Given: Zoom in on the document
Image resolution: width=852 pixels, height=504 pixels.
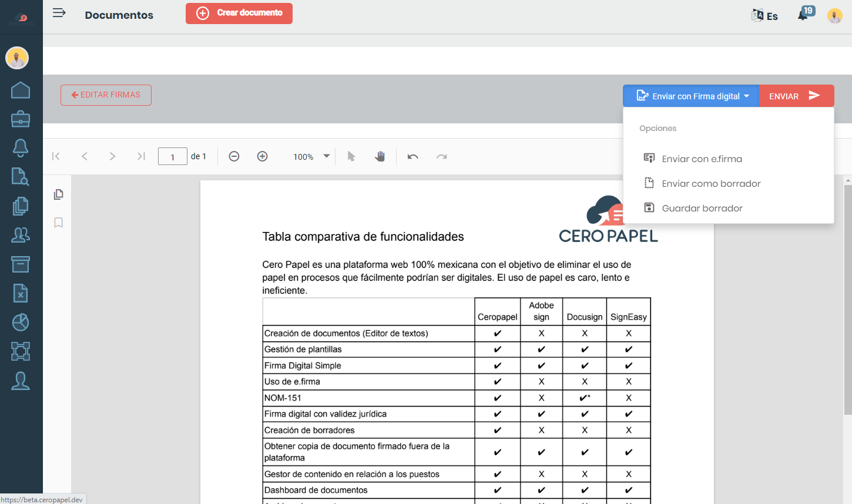Looking at the screenshot, I should [x=262, y=156].
